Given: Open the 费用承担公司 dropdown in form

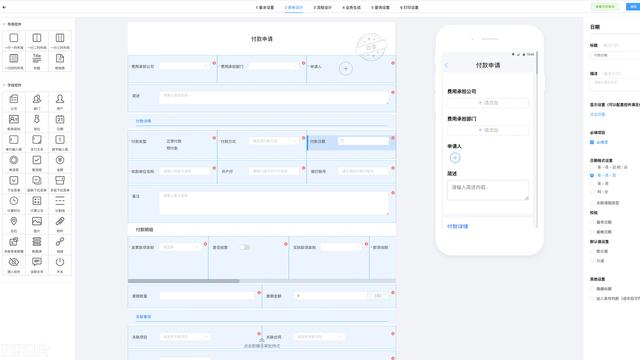Looking at the screenshot, I should [184, 66].
